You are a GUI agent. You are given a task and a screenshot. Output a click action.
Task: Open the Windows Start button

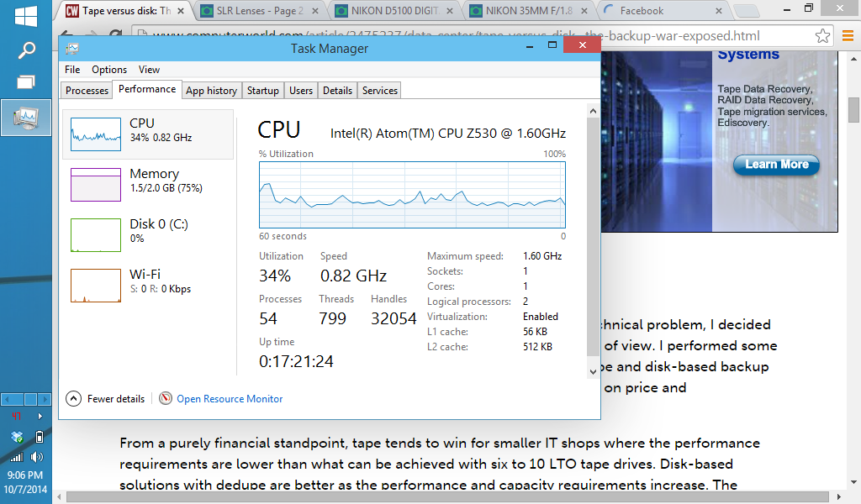26,17
